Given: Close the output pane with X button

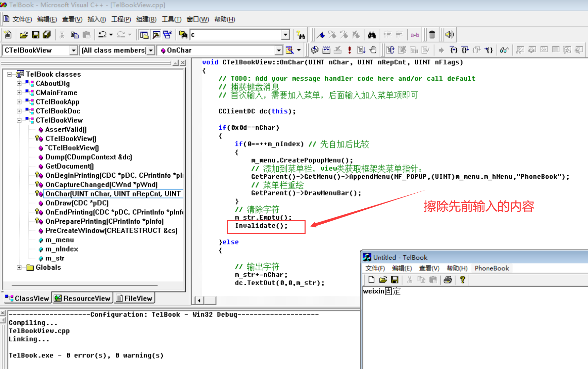Looking at the screenshot, I should point(3,312).
